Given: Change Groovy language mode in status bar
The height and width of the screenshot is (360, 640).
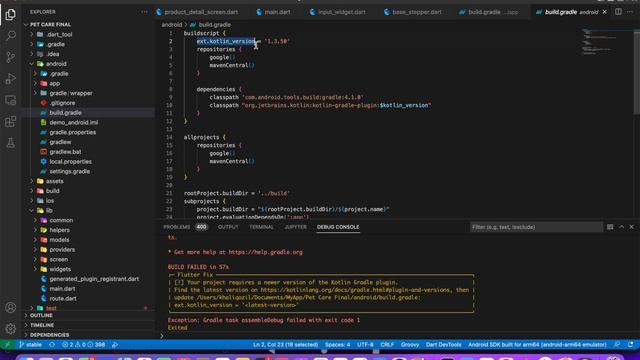Looking at the screenshot, I should pyautogui.click(x=410, y=344).
